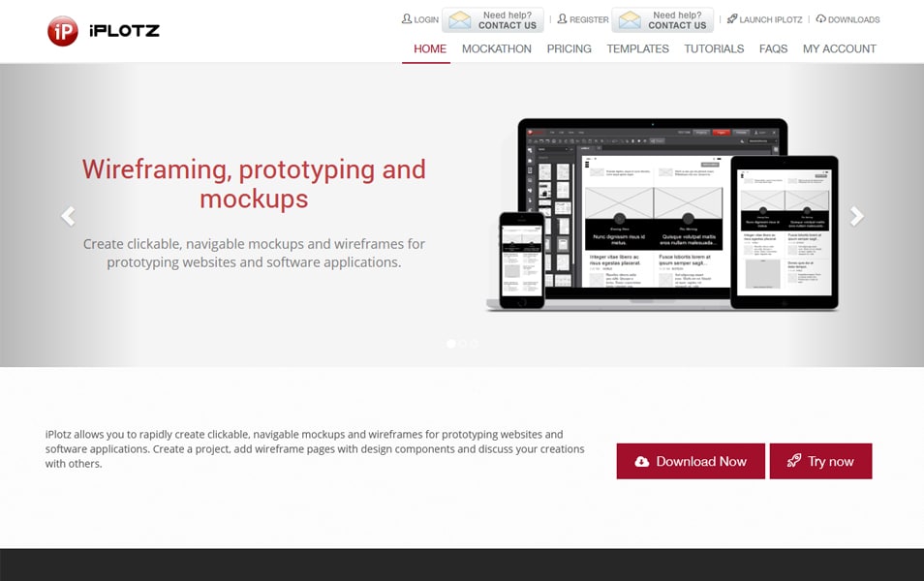Select the third carousel indicator dot
The height and width of the screenshot is (581, 924).
click(474, 344)
